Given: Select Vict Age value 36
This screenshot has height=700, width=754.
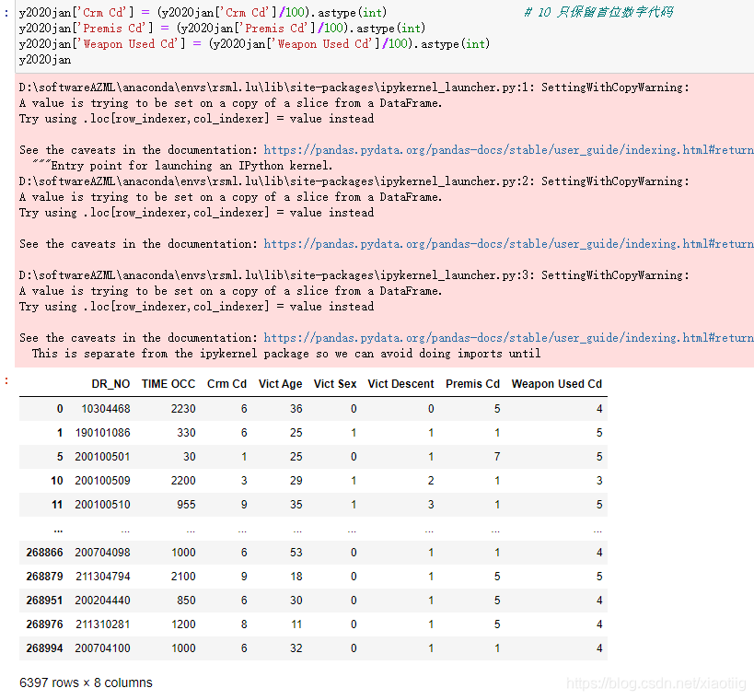Looking at the screenshot, I should click(x=296, y=409).
